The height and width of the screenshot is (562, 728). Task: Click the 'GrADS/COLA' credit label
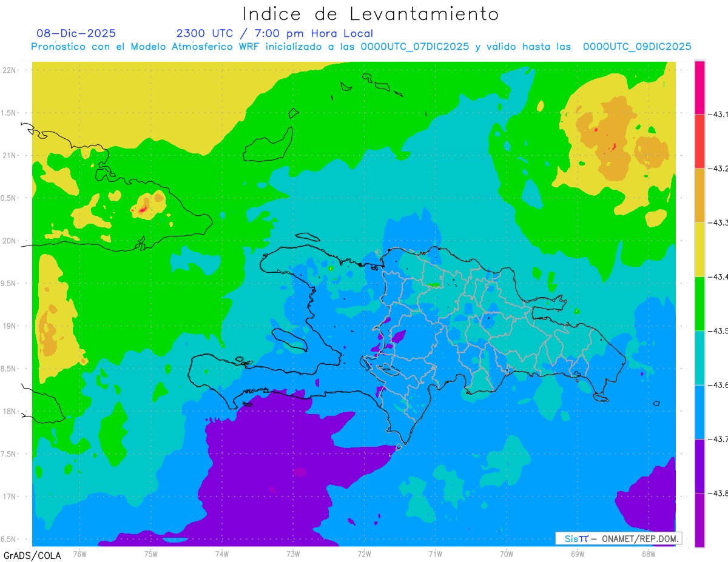[x=32, y=555]
